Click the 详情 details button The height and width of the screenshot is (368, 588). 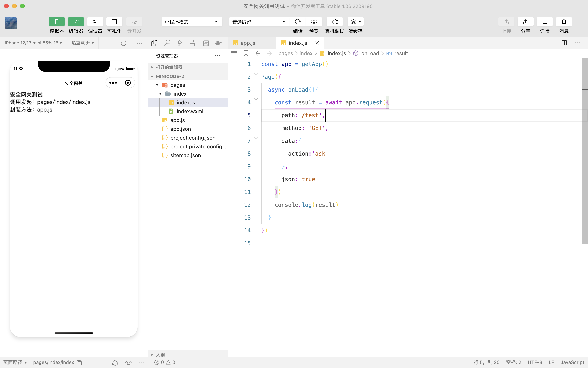pos(544,22)
